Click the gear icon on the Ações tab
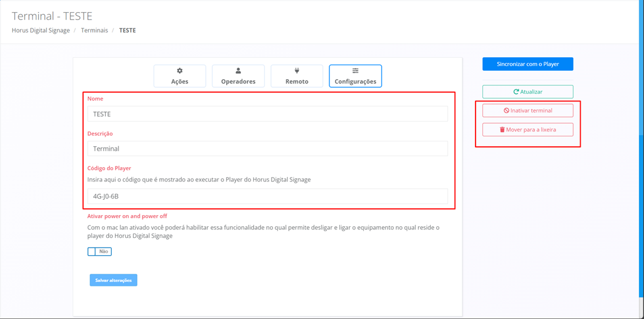 point(179,71)
